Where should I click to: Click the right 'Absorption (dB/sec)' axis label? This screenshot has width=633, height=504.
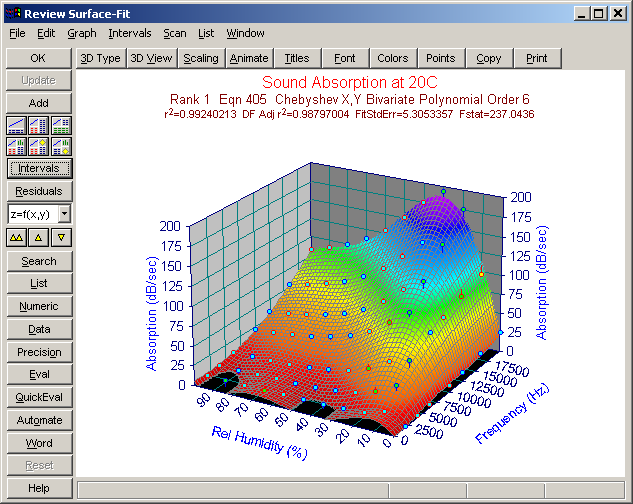(x=541, y=283)
